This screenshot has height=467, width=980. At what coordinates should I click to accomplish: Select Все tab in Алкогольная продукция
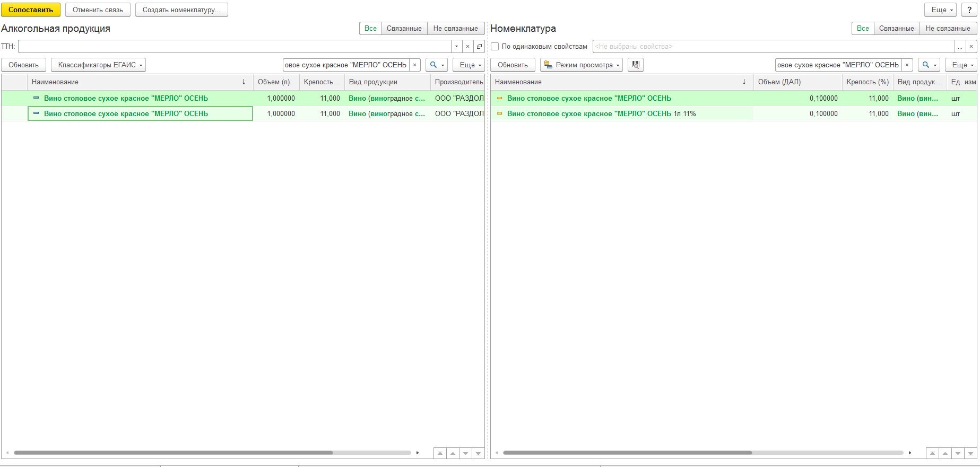click(370, 29)
